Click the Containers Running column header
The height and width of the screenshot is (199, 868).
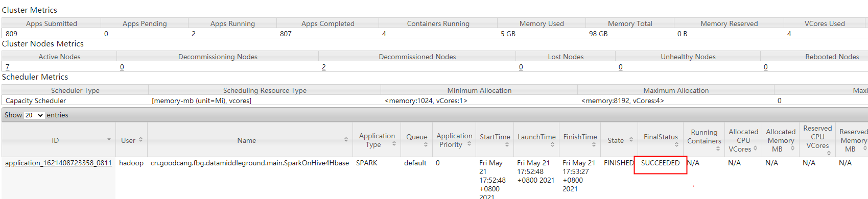click(x=438, y=23)
